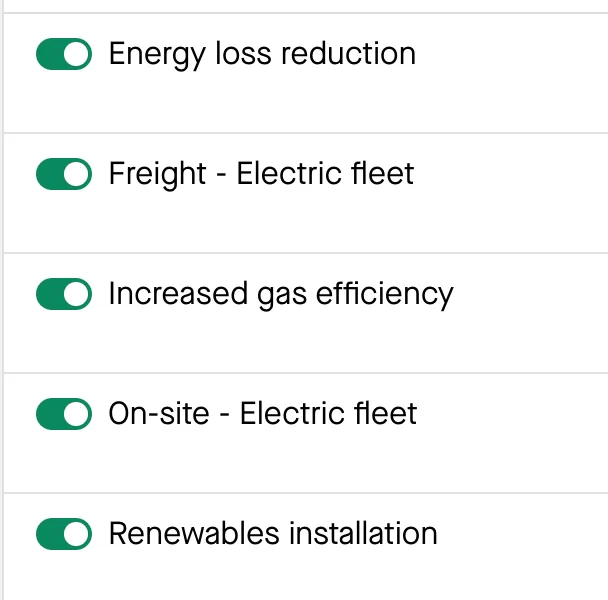Click green track of Energy loss reduction switch

pyautogui.click(x=50, y=54)
